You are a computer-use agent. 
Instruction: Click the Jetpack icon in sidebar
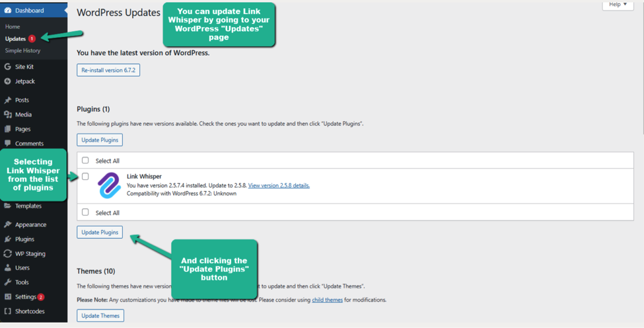tap(7, 81)
